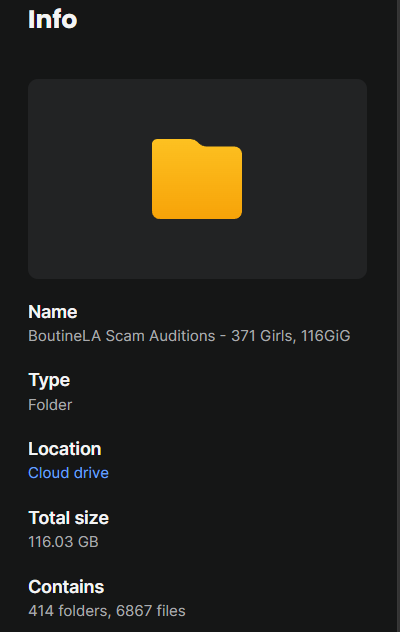Select the Folder type value

coord(50,405)
